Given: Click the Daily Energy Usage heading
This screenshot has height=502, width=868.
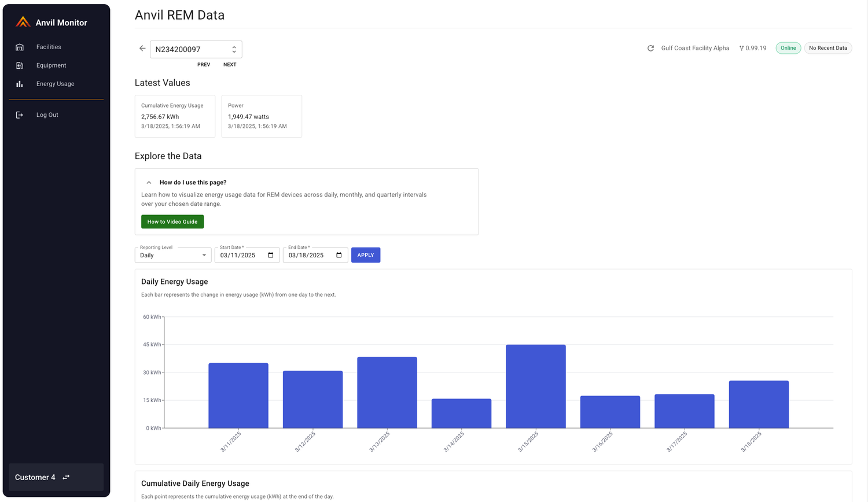Looking at the screenshot, I should (175, 282).
